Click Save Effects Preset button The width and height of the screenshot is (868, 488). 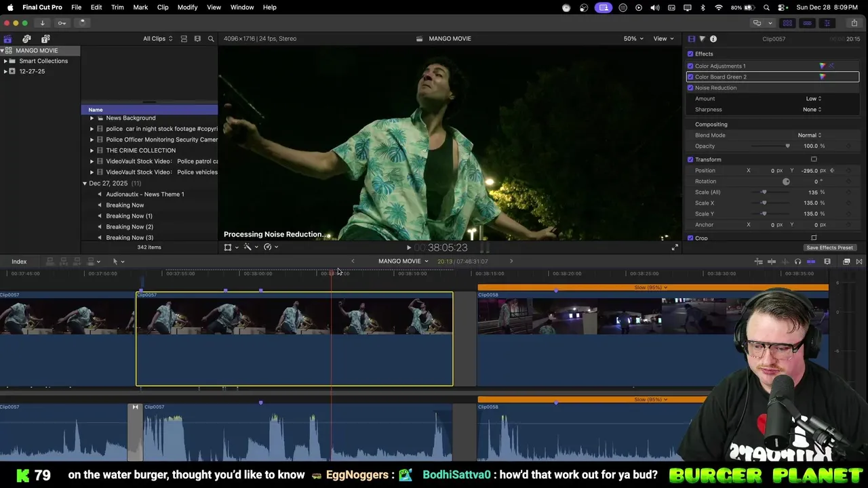click(x=829, y=248)
